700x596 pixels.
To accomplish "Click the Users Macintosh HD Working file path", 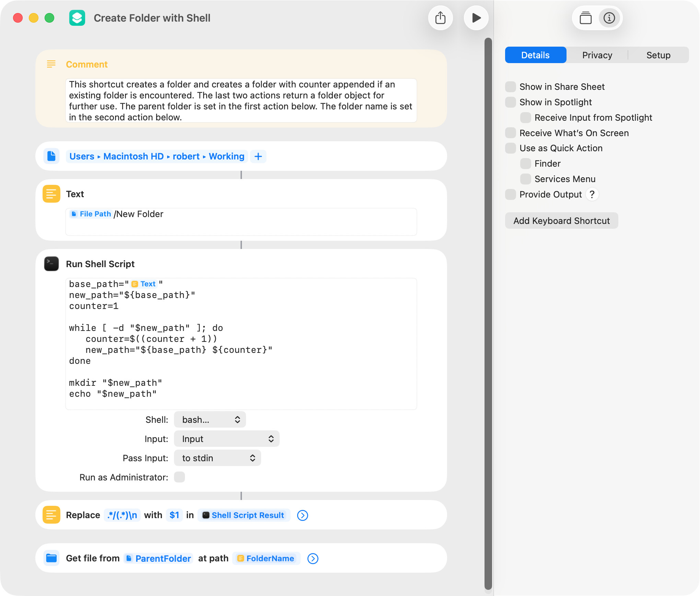I will click(157, 156).
